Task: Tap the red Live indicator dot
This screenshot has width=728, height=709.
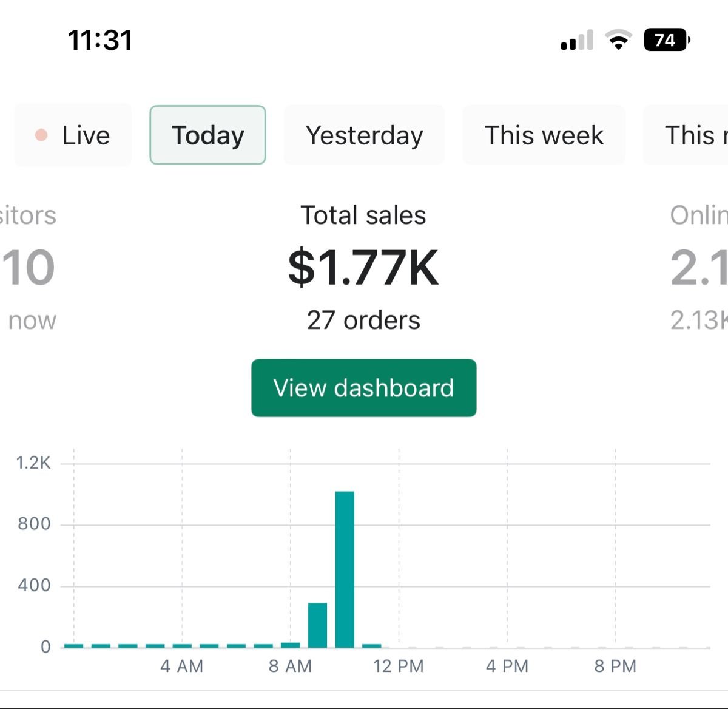Action: [41, 135]
